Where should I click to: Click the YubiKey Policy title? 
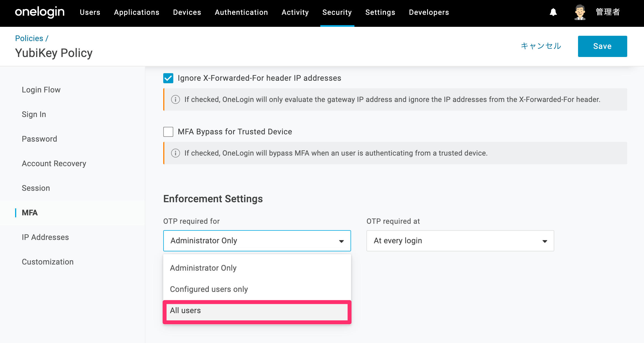point(54,53)
